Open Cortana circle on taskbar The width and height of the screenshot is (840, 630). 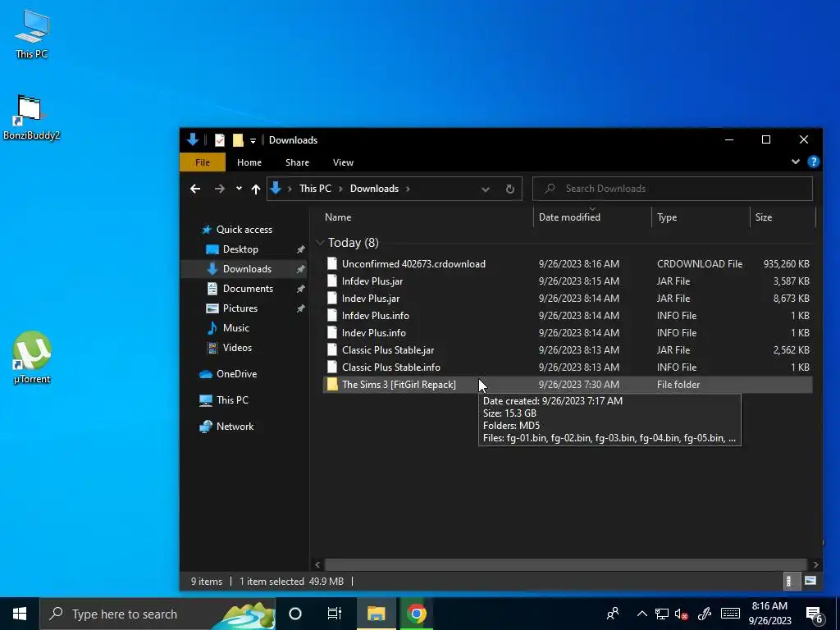pyautogui.click(x=295, y=614)
